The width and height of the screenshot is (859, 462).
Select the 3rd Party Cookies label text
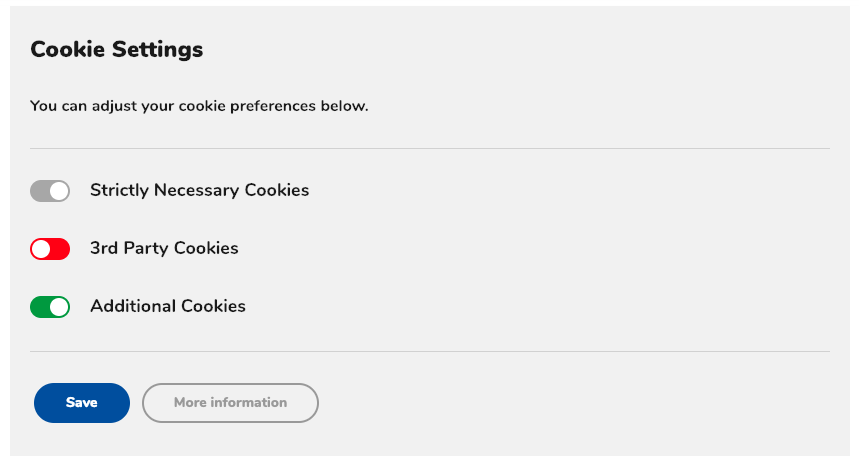pyautogui.click(x=164, y=248)
